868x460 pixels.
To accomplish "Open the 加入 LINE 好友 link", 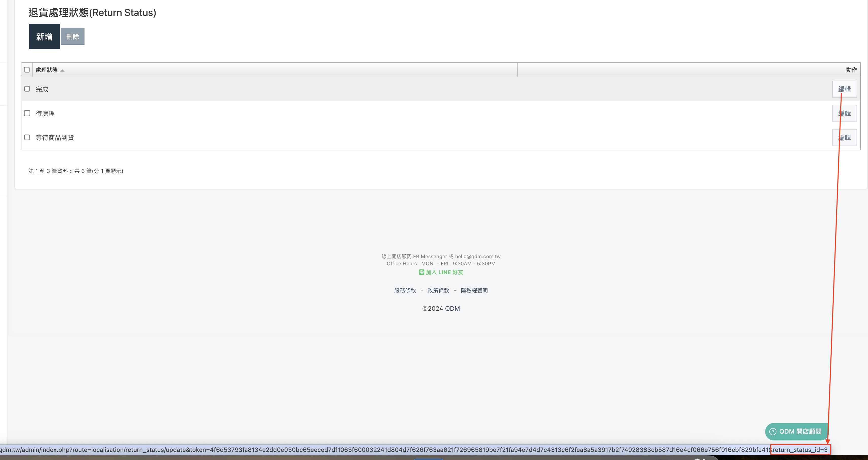I will coord(444,272).
